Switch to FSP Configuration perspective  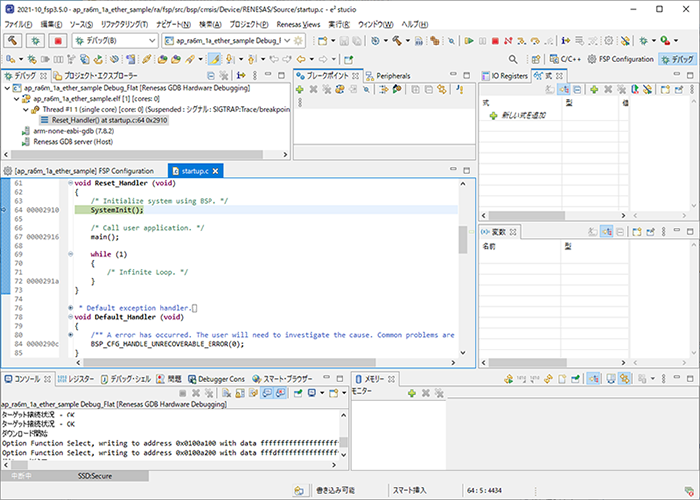coord(621,59)
